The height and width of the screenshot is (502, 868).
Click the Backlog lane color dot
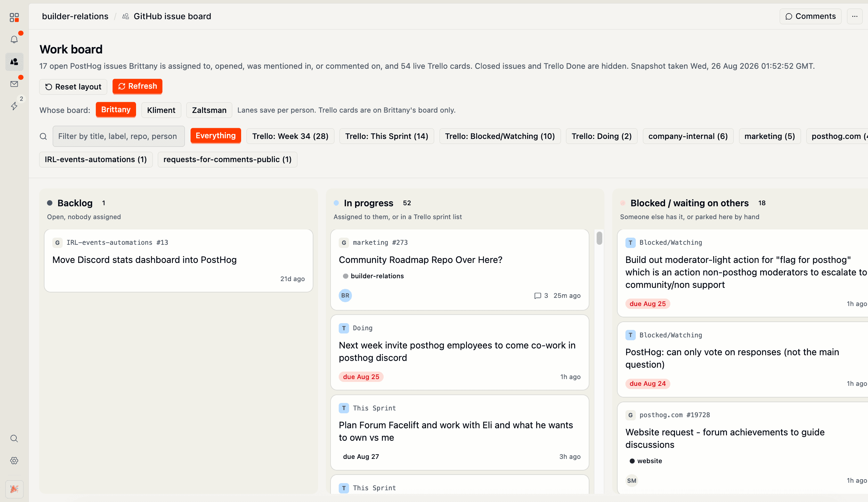tap(50, 203)
